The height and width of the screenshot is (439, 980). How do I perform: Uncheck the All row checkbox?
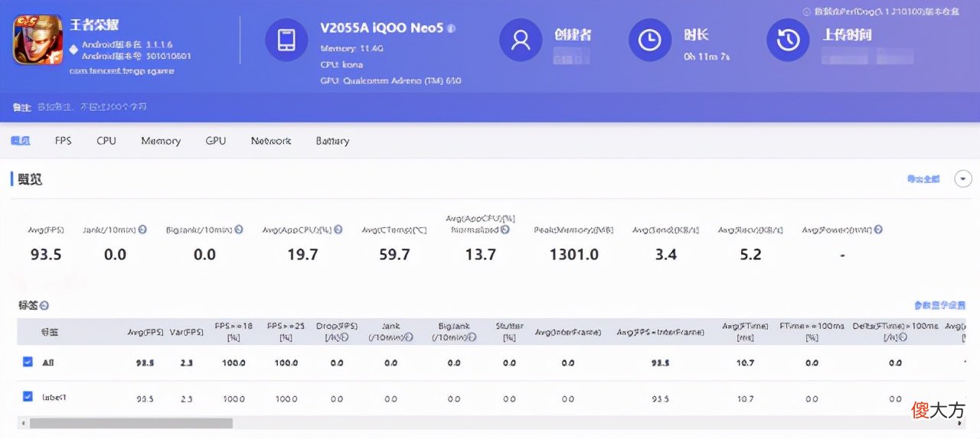coord(28,362)
